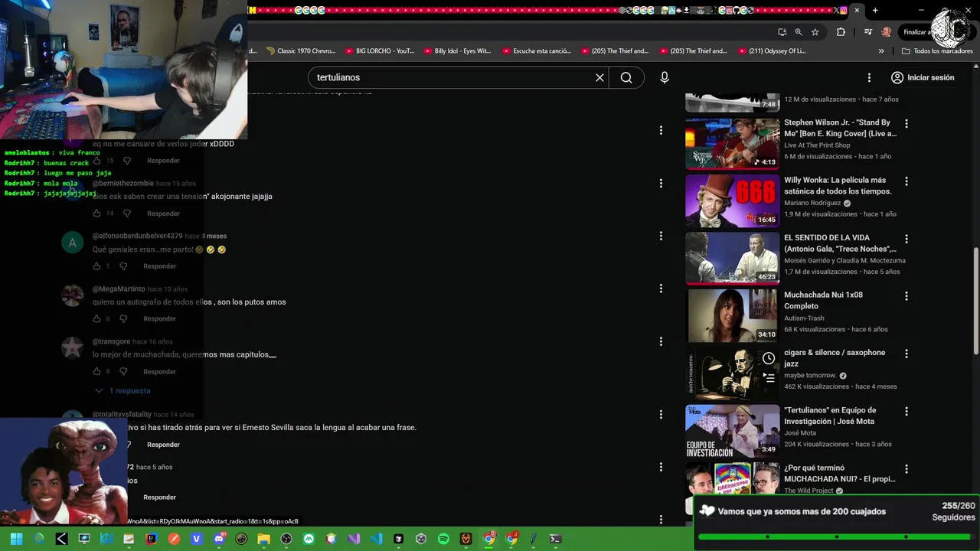Clear the 'tertulianos' search text with X
The image size is (980, 551).
(599, 77)
